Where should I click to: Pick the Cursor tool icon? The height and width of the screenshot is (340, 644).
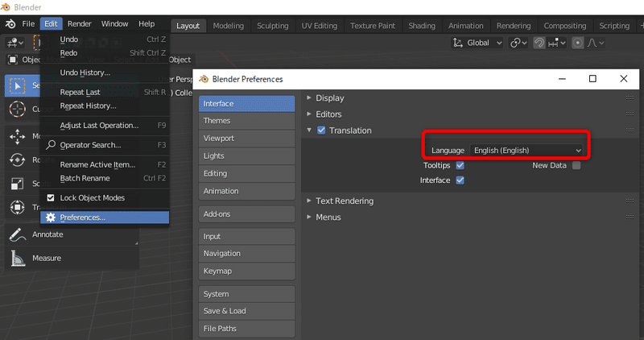17,110
